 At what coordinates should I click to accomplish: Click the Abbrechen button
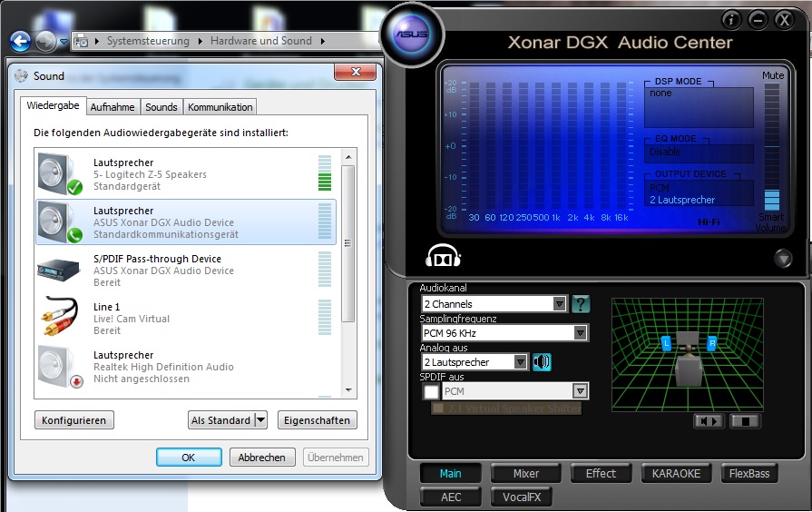pos(261,457)
